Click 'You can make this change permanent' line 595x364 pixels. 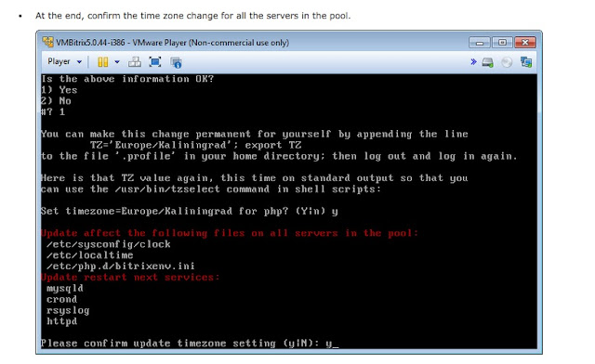pos(255,134)
